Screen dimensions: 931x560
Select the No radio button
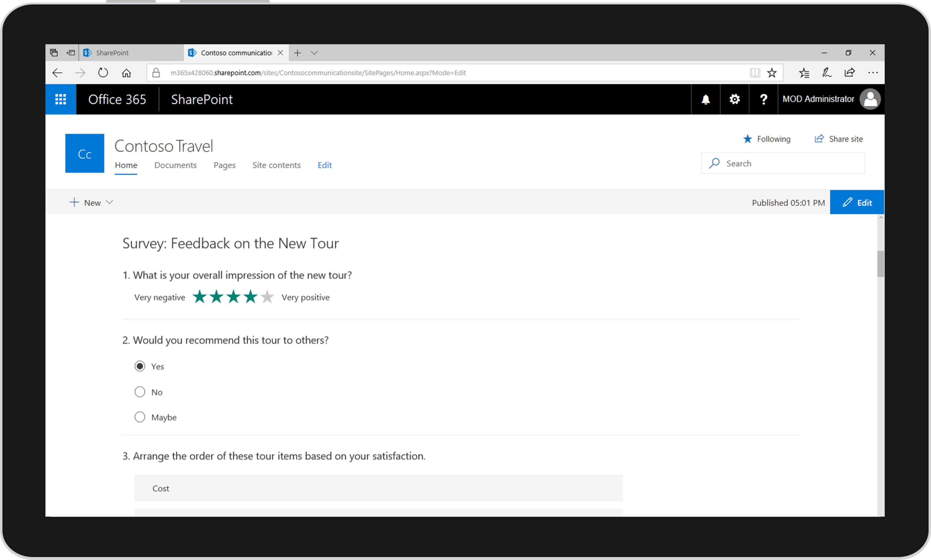[x=140, y=392]
